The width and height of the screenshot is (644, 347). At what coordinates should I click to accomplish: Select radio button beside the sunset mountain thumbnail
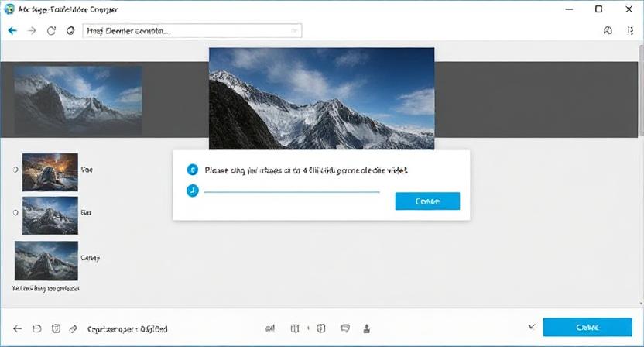click(x=17, y=168)
